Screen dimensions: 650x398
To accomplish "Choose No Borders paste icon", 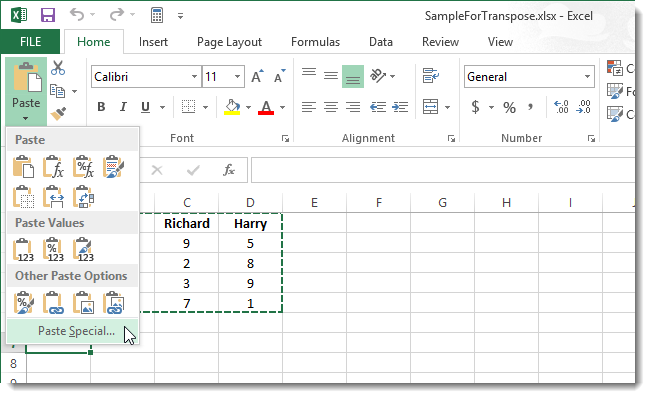I will coord(23,197).
